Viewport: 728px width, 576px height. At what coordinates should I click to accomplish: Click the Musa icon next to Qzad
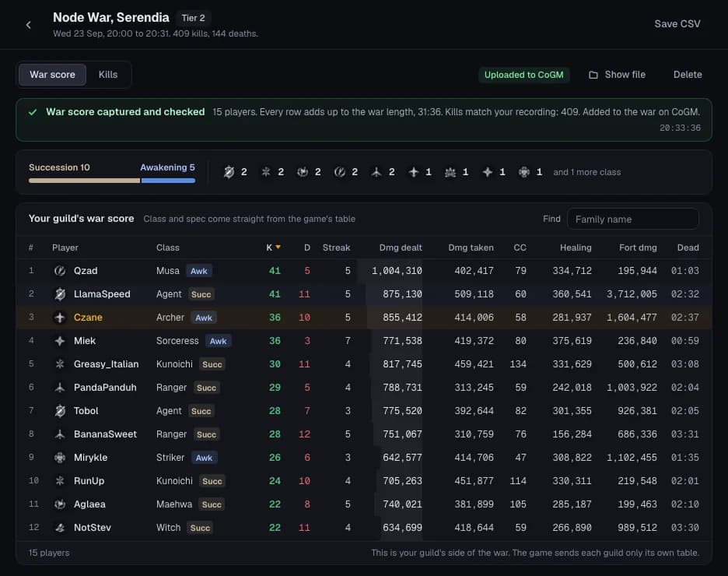(60, 271)
